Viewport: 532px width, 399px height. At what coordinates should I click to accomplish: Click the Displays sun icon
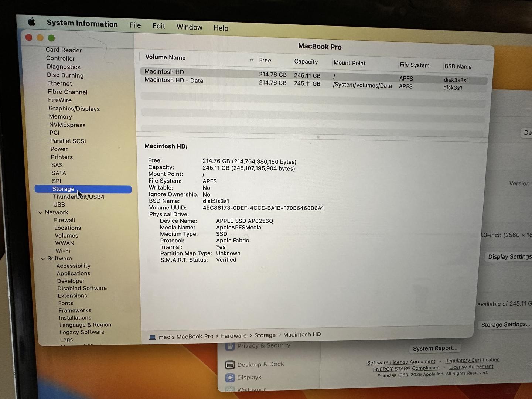point(230,378)
